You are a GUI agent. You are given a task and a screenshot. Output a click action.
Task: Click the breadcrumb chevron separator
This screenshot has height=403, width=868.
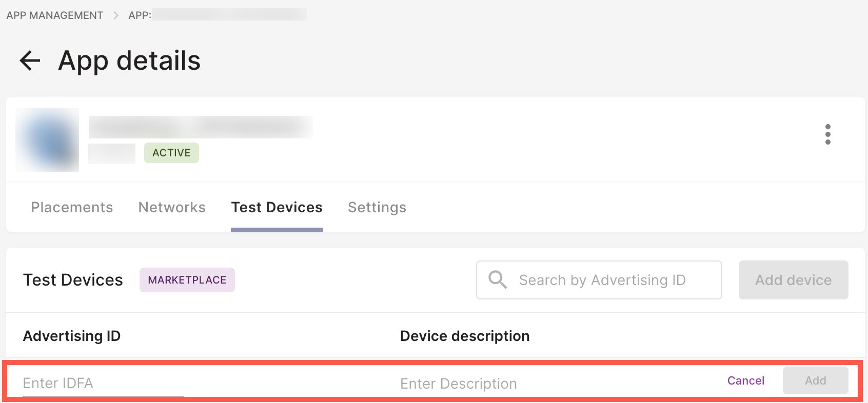tap(115, 15)
